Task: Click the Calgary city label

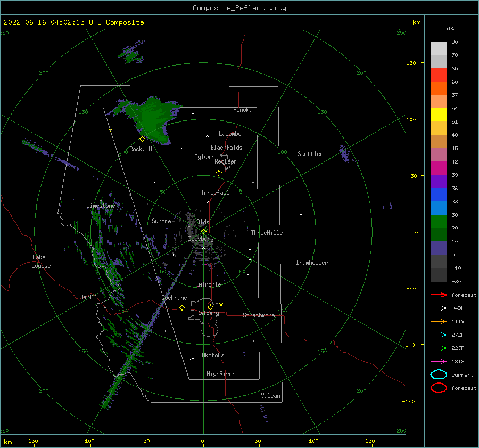Action: pyautogui.click(x=208, y=313)
